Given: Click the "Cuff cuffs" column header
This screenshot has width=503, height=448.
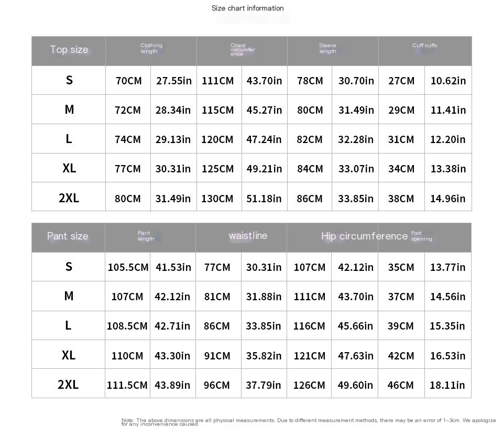Looking at the screenshot, I should (x=424, y=46).
